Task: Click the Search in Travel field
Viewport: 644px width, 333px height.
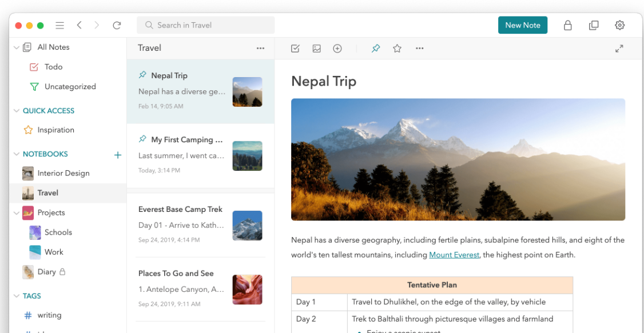Action: pyautogui.click(x=206, y=25)
